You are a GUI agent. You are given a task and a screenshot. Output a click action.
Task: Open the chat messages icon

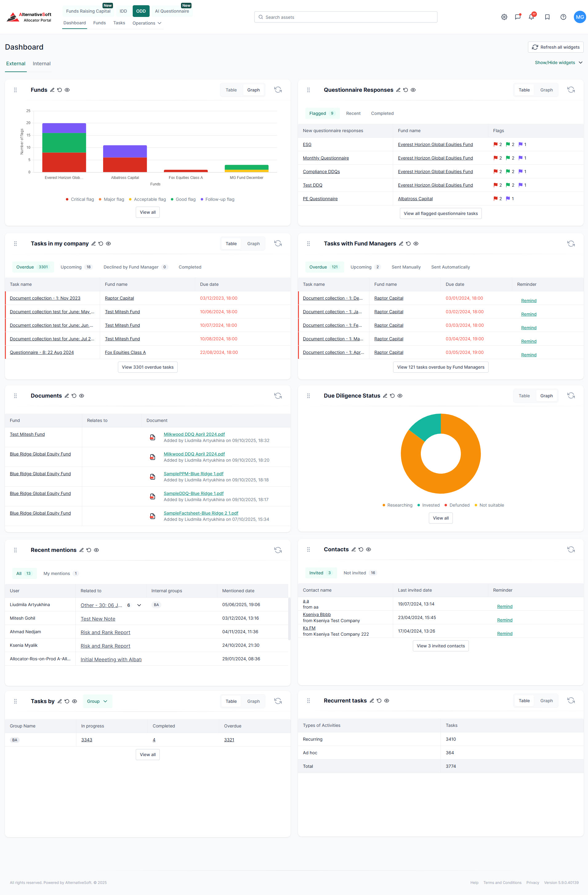click(x=518, y=17)
